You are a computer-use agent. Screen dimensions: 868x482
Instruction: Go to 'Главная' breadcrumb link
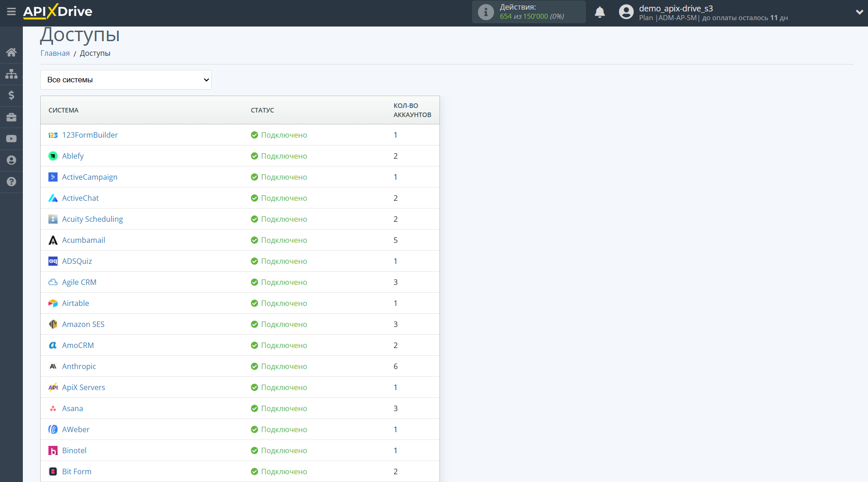pyautogui.click(x=55, y=53)
